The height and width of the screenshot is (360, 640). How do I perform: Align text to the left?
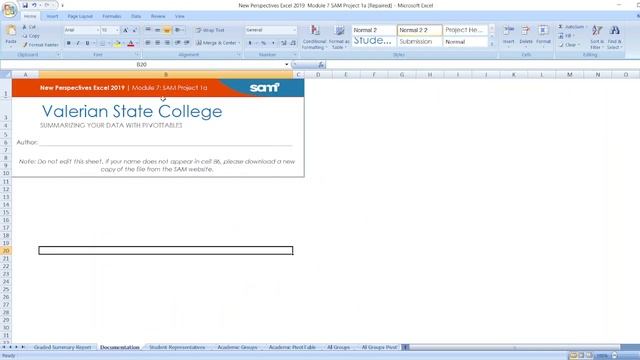[x=148, y=43]
